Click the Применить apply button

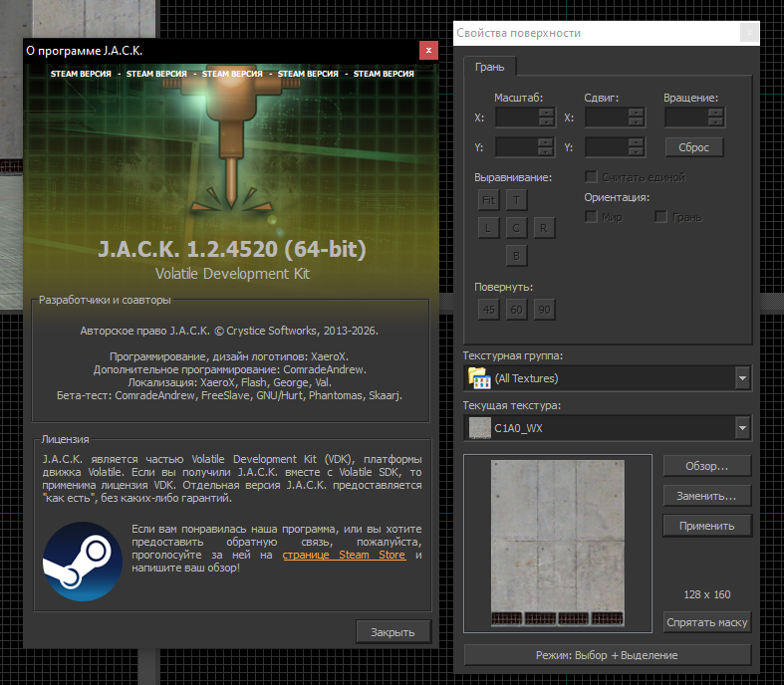pyautogui.click(x=707, y=526)
